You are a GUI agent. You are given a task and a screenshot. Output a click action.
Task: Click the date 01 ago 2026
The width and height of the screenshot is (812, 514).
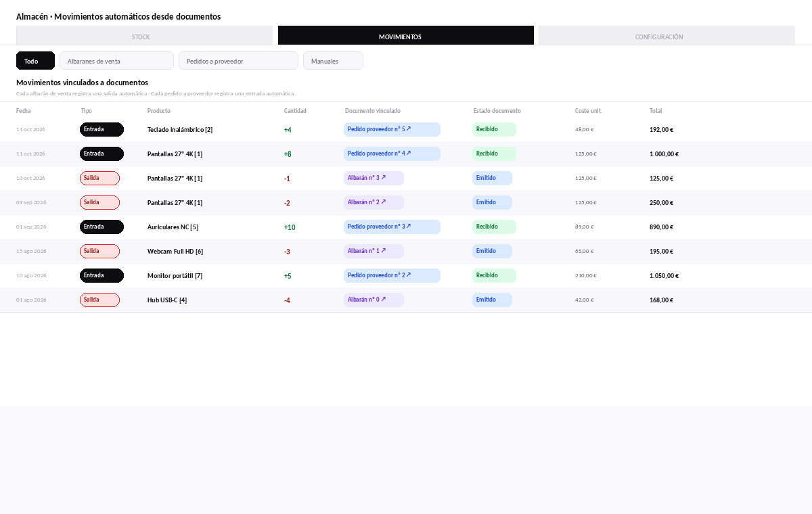coord(31,300)
